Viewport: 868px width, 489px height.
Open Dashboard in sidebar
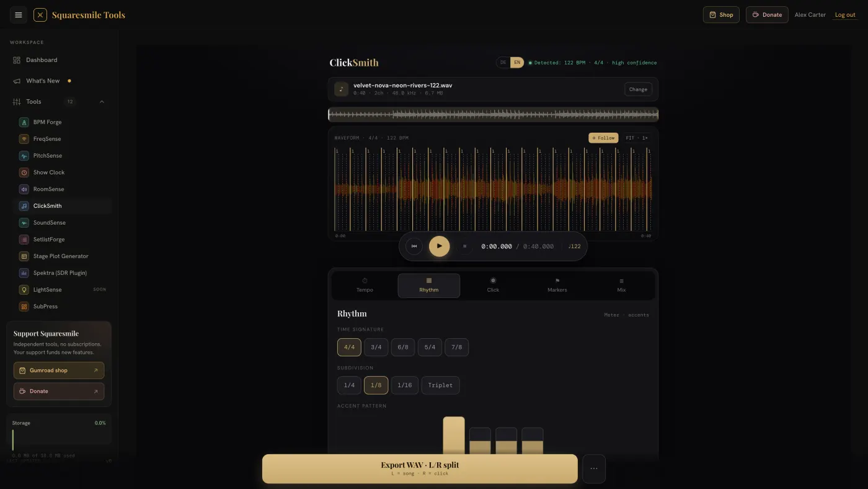[x=59, y=60]
